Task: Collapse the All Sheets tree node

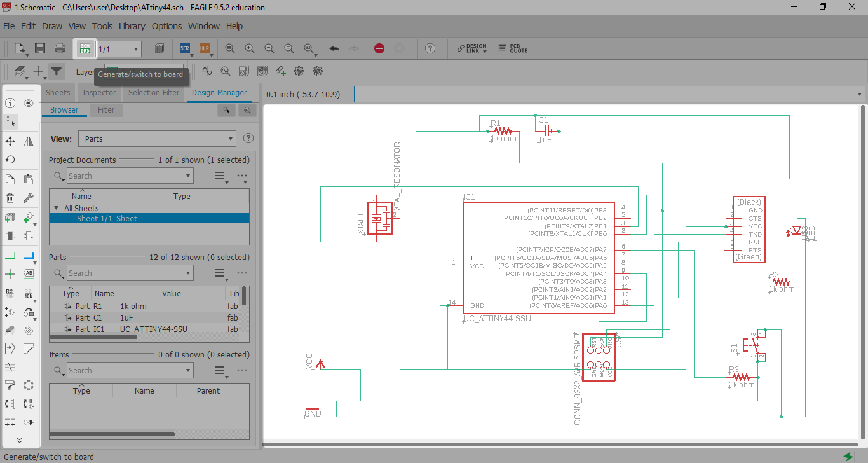Action: (56, 208)
